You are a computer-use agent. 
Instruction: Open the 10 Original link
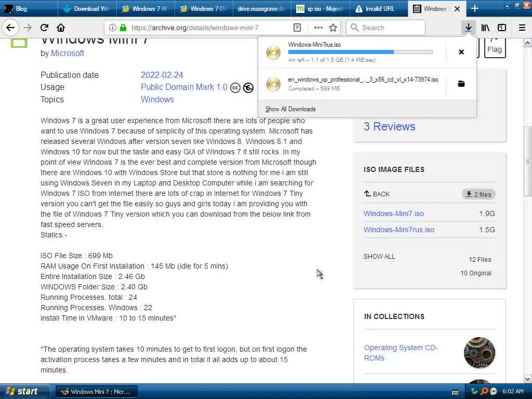pos(476,273)
